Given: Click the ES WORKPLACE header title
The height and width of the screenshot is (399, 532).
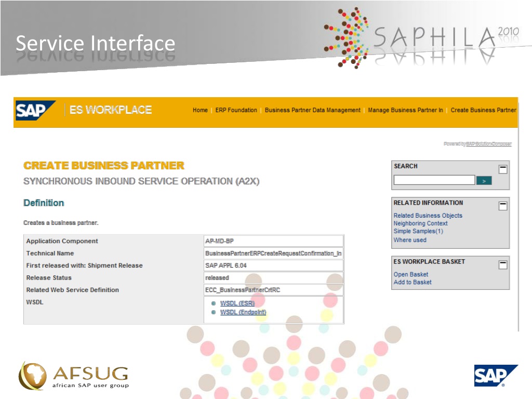Looking at the screenshot, I should click(111, 110).
